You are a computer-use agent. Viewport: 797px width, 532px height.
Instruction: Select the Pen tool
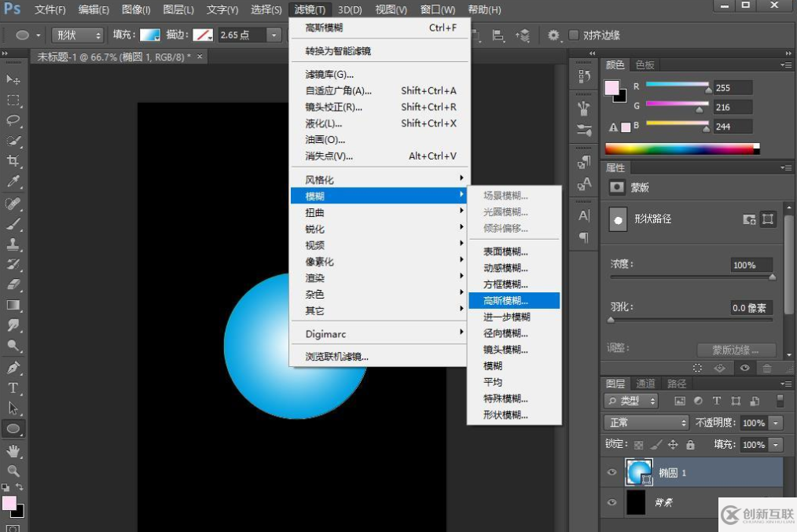point(13,367)
